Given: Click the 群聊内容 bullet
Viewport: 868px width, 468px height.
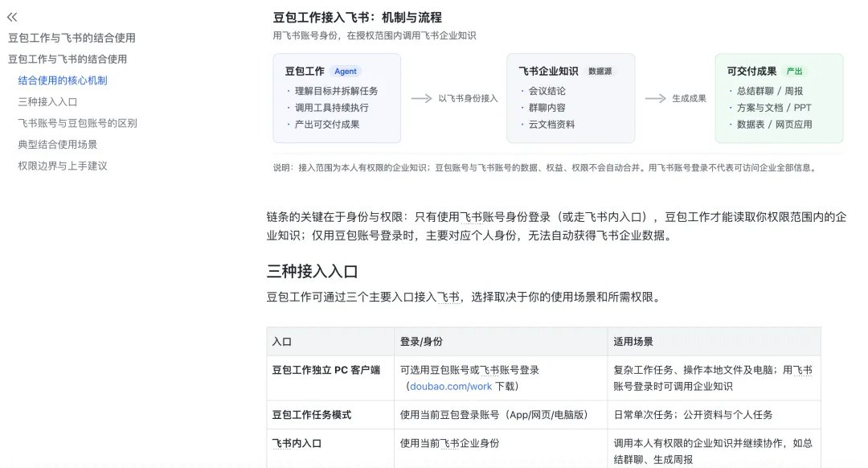Looking at the screenshot, I should (x=547, y=108).
